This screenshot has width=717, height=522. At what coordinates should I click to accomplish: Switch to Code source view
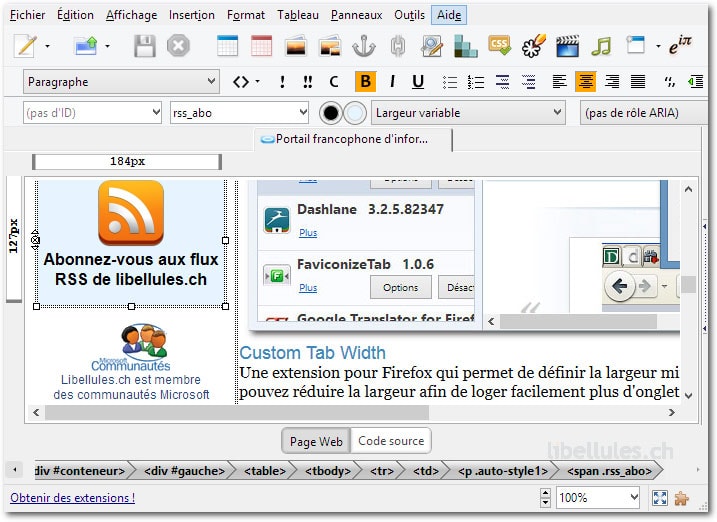click(x=391, y=441)
